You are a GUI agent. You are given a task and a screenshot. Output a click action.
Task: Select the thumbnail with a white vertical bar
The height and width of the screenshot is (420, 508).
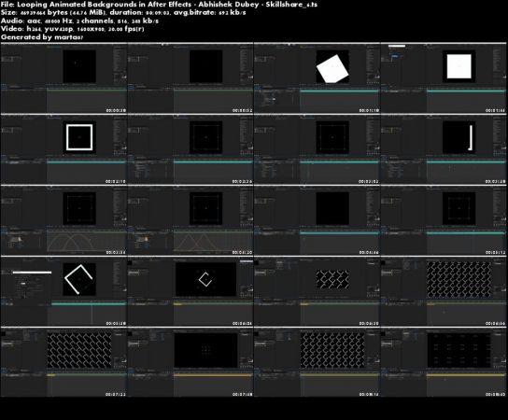tap(444, 149)
